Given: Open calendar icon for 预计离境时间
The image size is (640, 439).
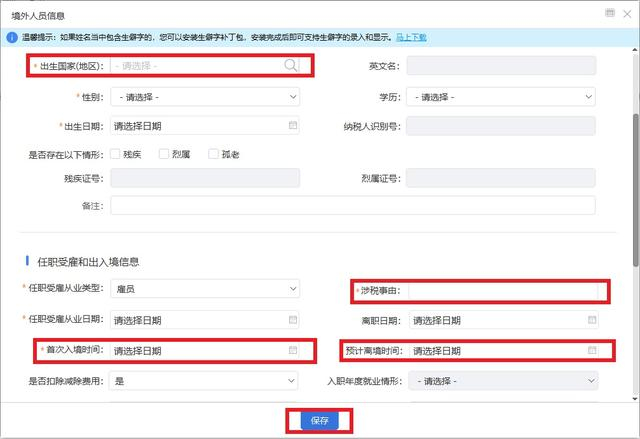Looking at the screenshot, I should click(592, 350).
